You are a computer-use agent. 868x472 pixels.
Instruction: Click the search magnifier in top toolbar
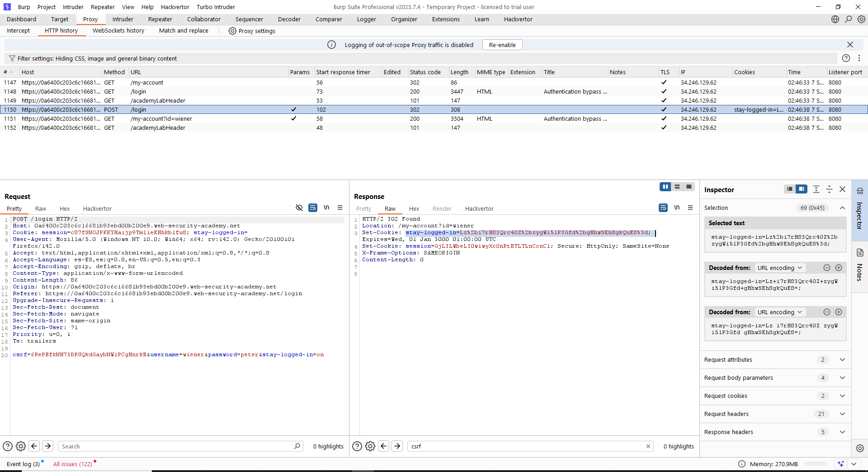tap(849, 19)
